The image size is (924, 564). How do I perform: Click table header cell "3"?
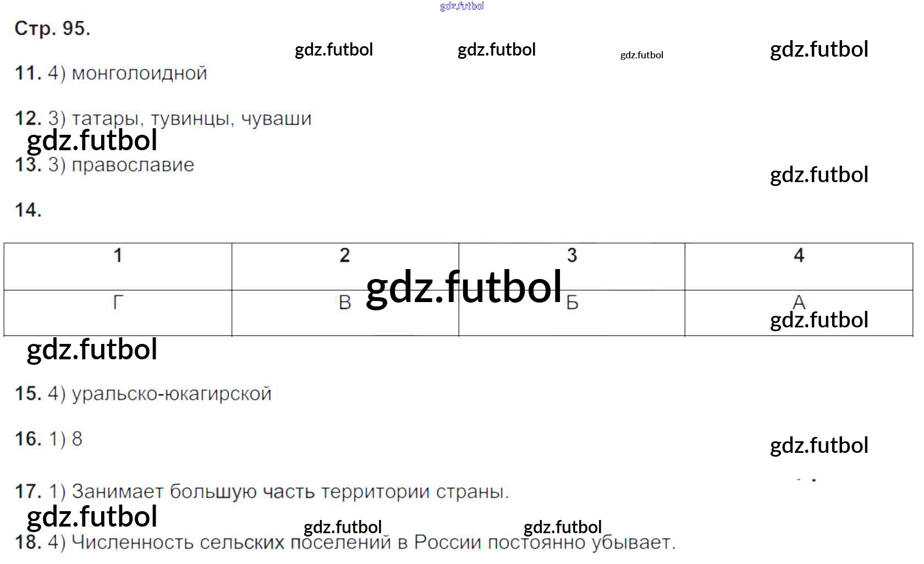coord(572,256)
